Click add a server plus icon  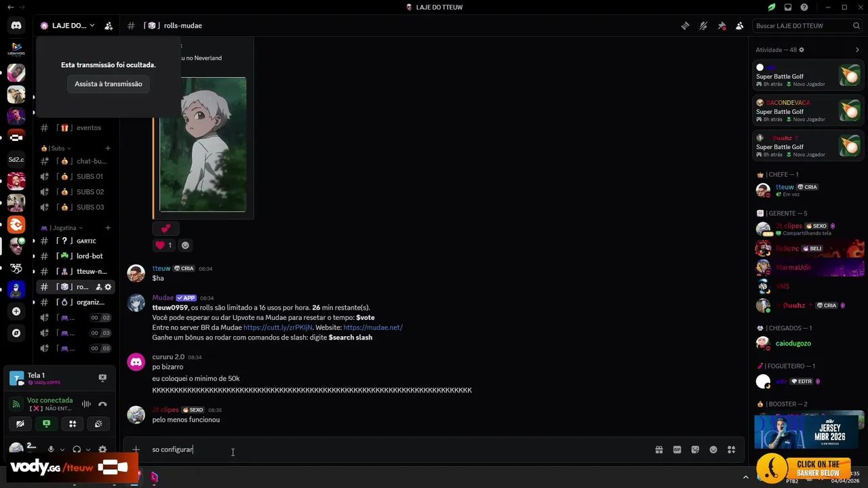point(16,311)
